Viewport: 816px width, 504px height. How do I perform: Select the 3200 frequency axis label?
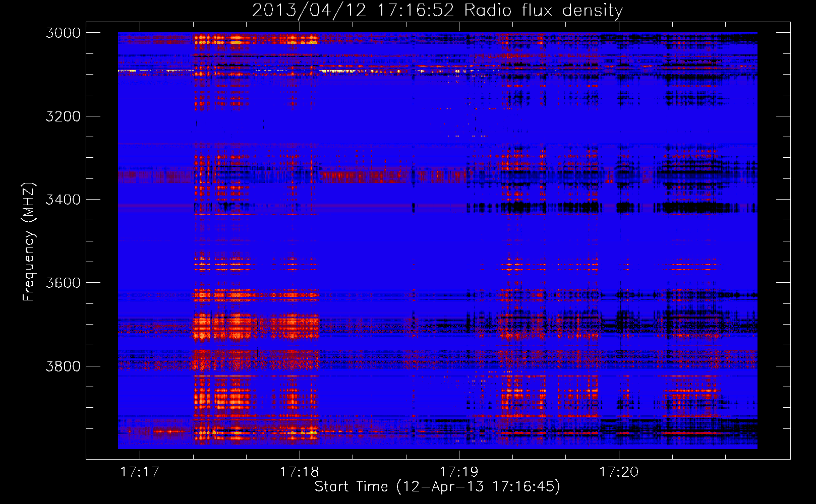[63, 116]
